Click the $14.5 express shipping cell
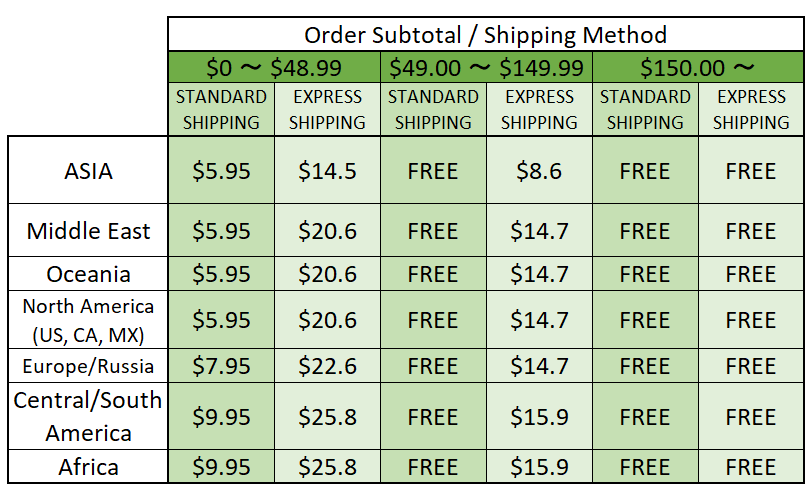Viewport: 811px width, 491px height. click(x=327, y=171)
